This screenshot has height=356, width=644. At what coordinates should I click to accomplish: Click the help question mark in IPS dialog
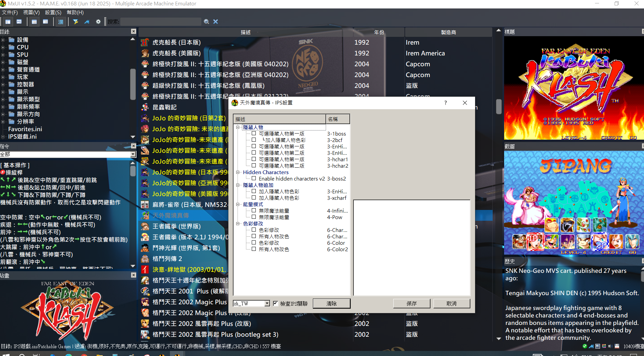[446, 103]
